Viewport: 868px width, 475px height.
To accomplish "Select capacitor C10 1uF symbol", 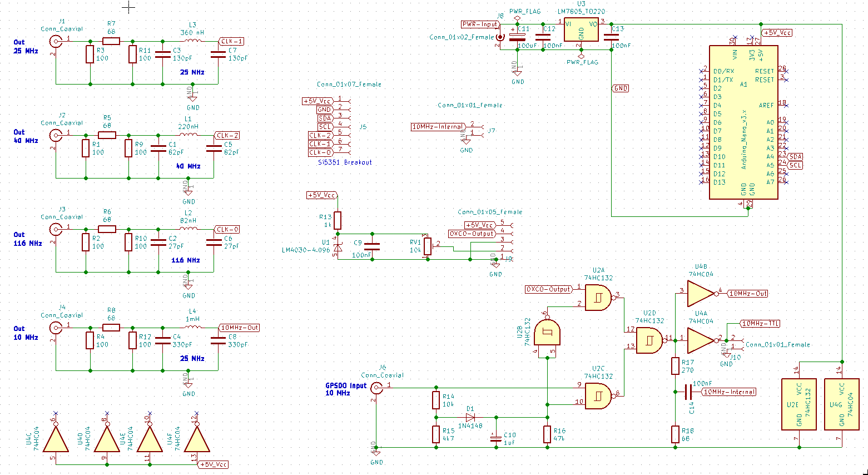I will 496,438.
